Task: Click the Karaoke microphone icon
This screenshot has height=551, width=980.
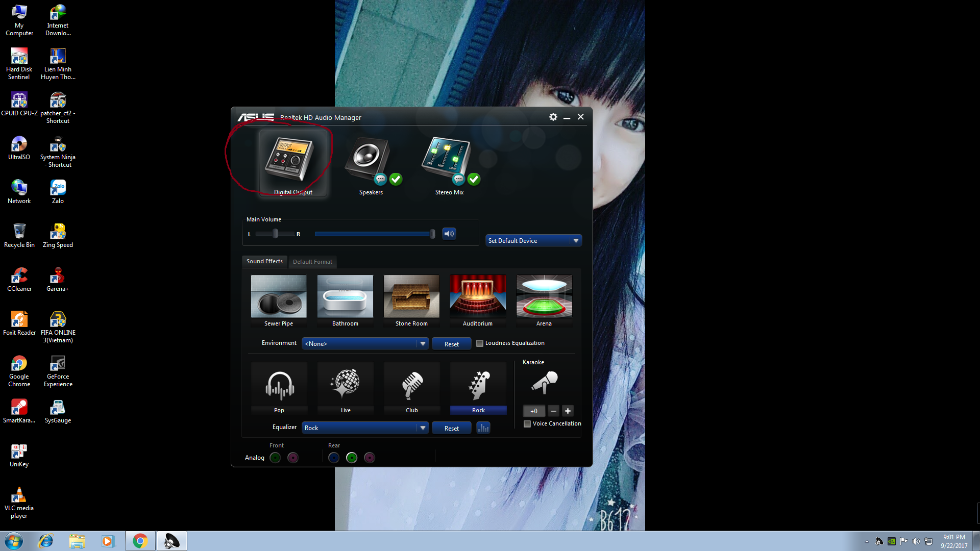Action: tap(544, 383)
